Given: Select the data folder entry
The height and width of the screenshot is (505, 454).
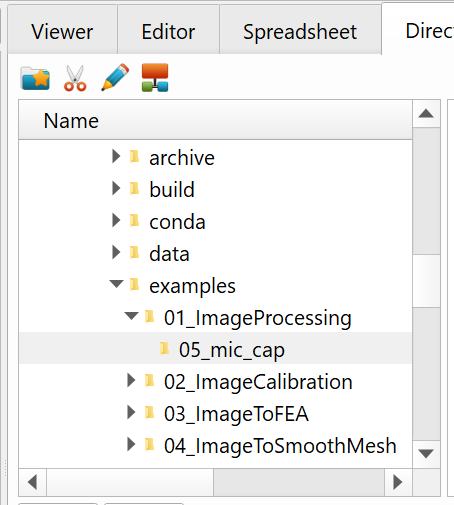Looking at the screenshot, I should pyautogui.click(x=169, y=254).
